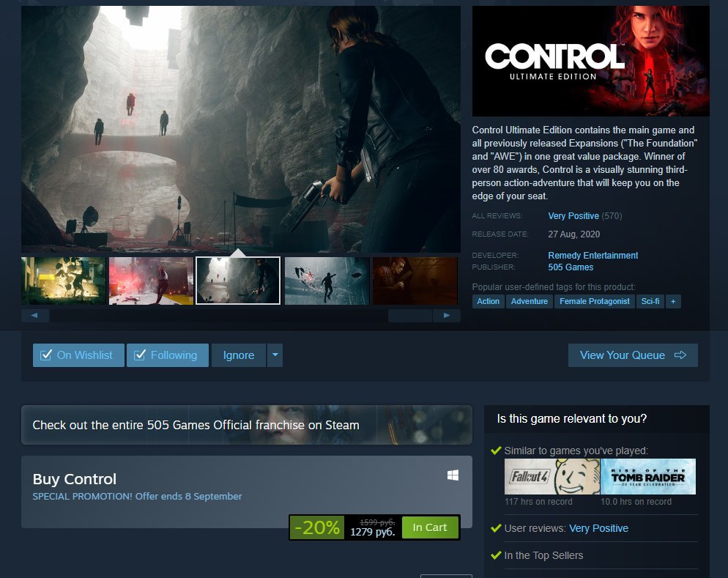Click the green check beside User reviews

[496, 528]
